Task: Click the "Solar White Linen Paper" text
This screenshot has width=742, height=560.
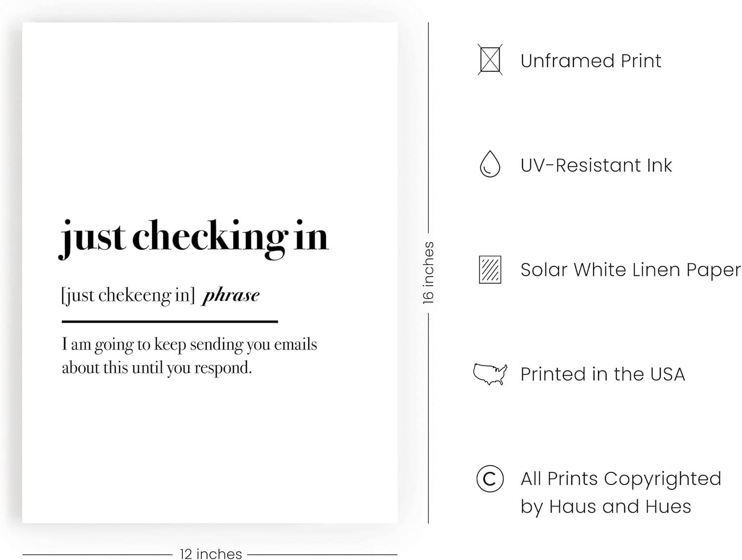Action: tap(631, 270)
